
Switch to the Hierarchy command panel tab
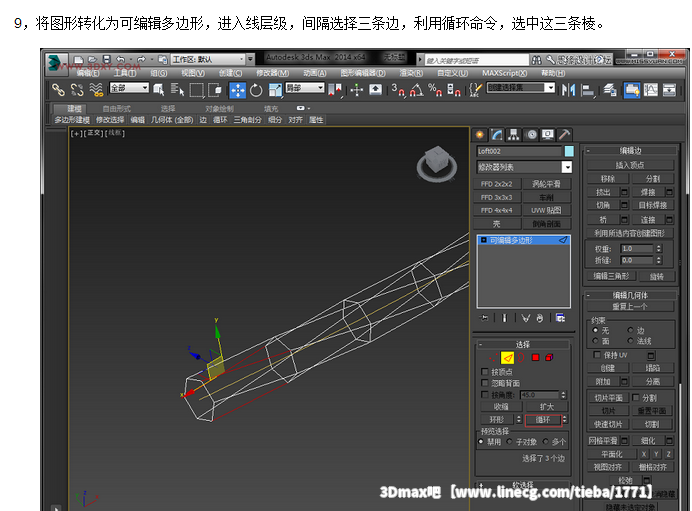[x=513, y=135]
